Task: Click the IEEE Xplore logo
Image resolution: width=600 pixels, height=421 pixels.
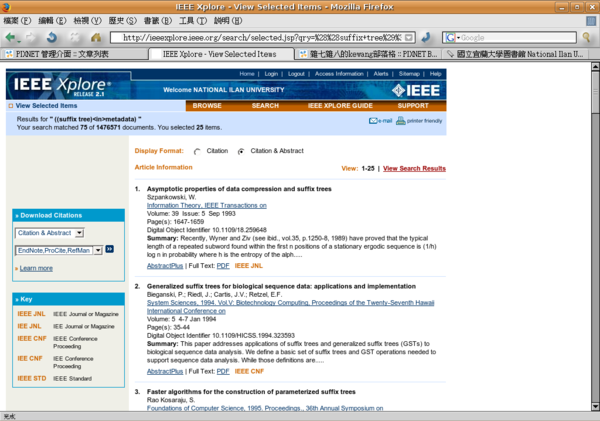Action: (x=62, y=86)
